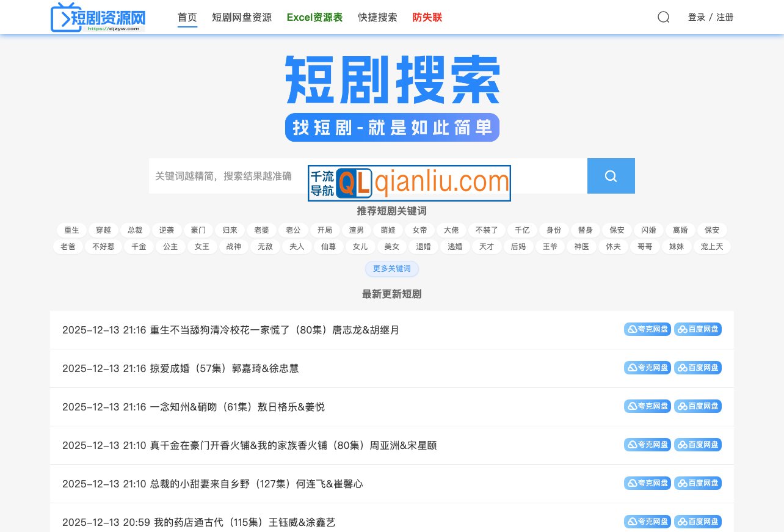Open 百度网盘 link for 真千金在豪门开香火铺
784x532 pixels.
(x=697, y=444)
